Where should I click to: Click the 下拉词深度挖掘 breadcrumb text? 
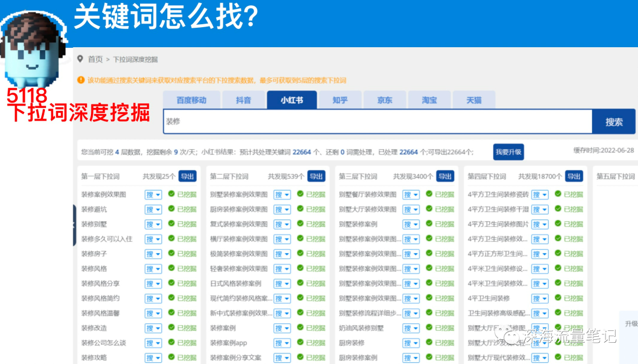tap(135, 60)
